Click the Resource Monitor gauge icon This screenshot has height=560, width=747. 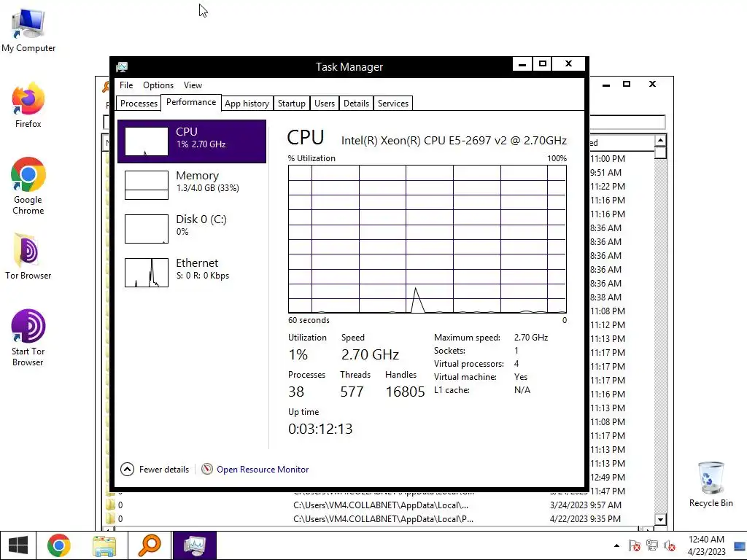[206, 469]
